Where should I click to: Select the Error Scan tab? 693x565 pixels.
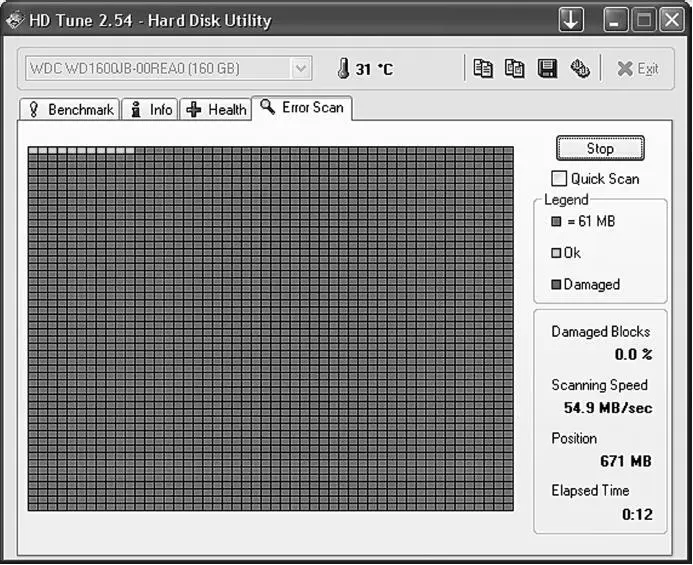(302, 108)
